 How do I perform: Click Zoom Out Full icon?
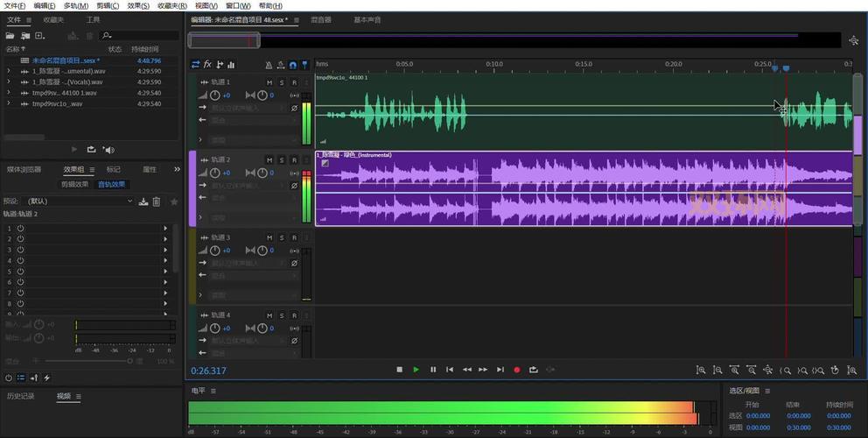[767, 370]
